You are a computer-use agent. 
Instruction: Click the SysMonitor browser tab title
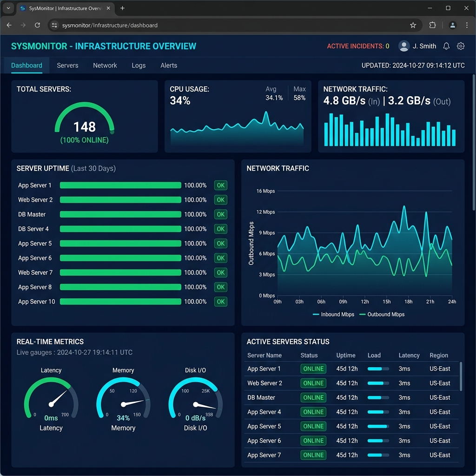(x=66, y=8)
